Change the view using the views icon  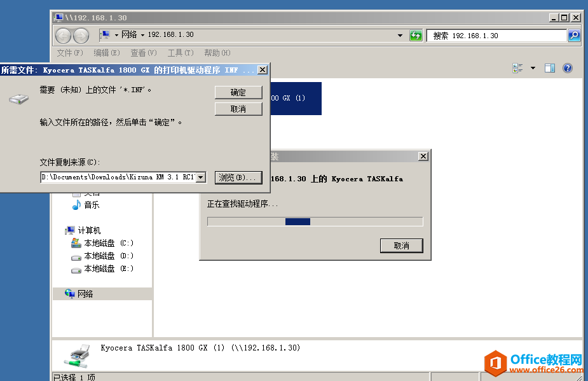click(517, 68)
